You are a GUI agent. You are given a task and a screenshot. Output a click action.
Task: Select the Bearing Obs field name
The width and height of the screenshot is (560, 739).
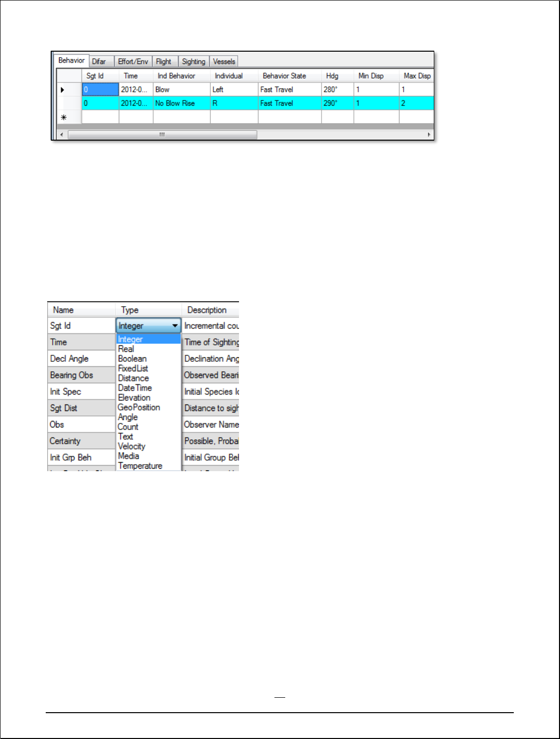[x=81, y=375]
